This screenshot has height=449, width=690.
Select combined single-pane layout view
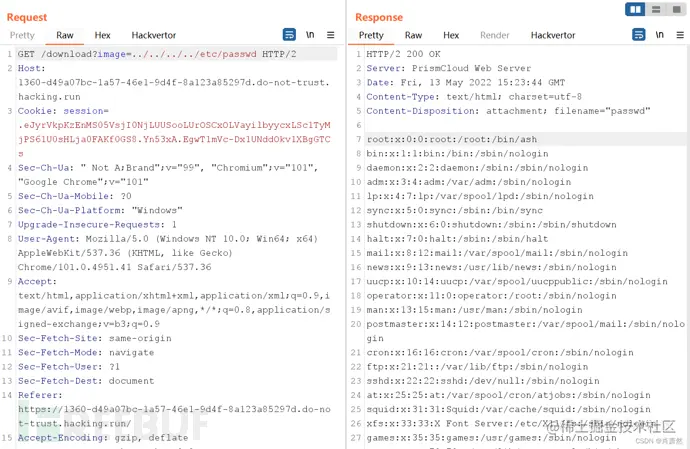point(676,9)
